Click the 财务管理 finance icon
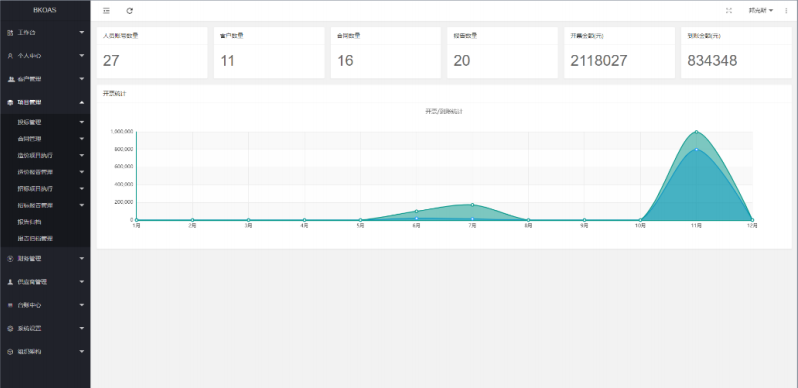 (10, 259)
